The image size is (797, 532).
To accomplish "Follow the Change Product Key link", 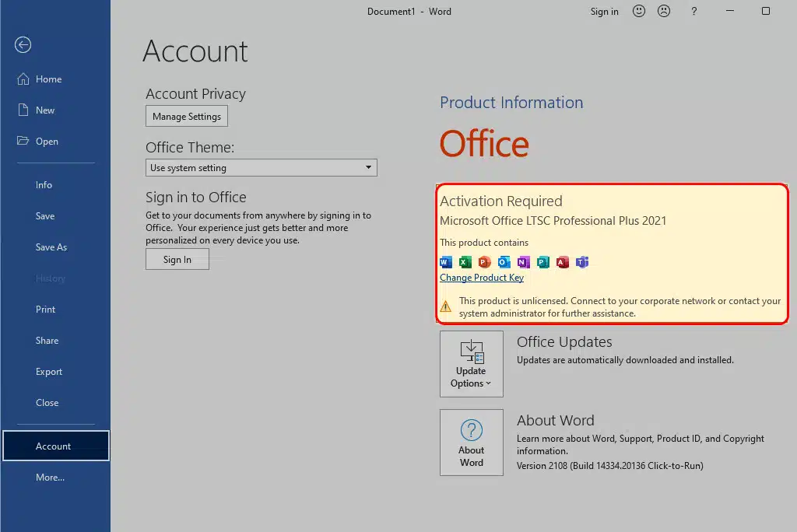I will [x=482, y=278].
